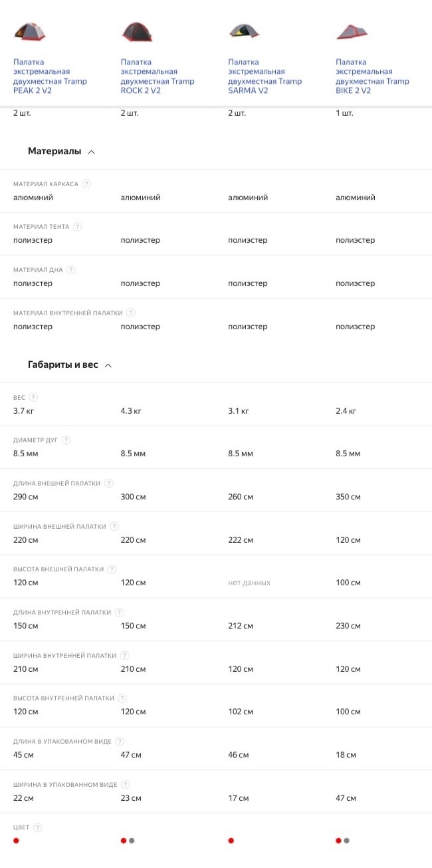Open help hint for Материал дна

71,270
